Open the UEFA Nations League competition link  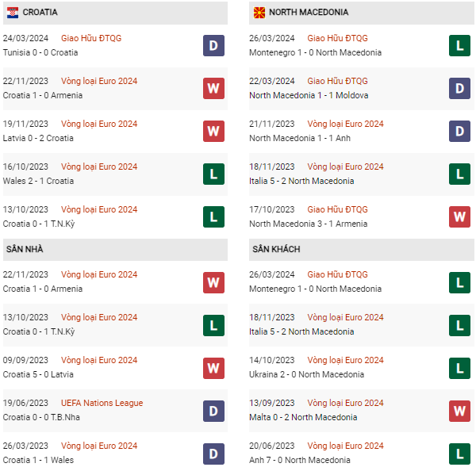coord(102,403)
